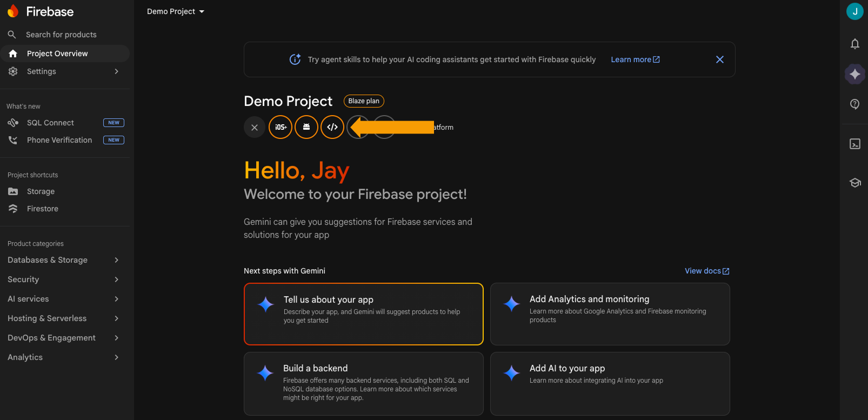Open Add AI to your app card
Image resolution: width=868 pixels, height=420 pixels.
click(610, 384)
